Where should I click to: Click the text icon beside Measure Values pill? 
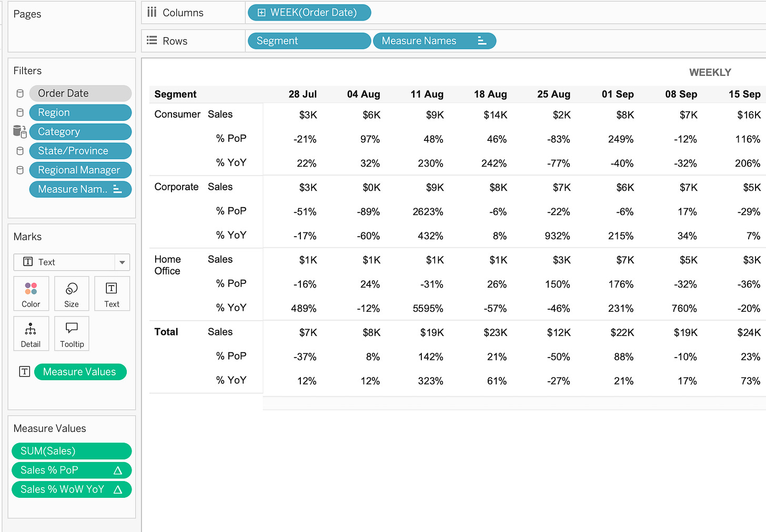point(25,372)
